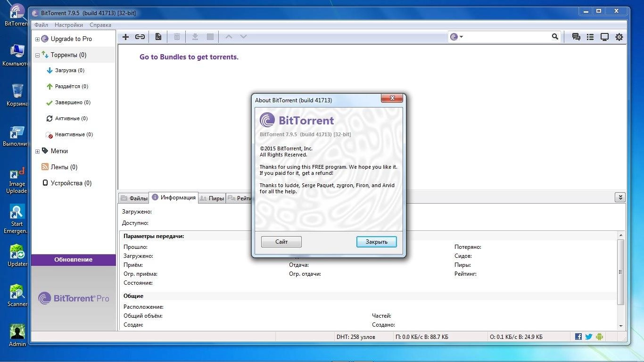Viewport: 644px width, 362px height.
Task: Click the Go to Bundles link
Action: [189, 57]
